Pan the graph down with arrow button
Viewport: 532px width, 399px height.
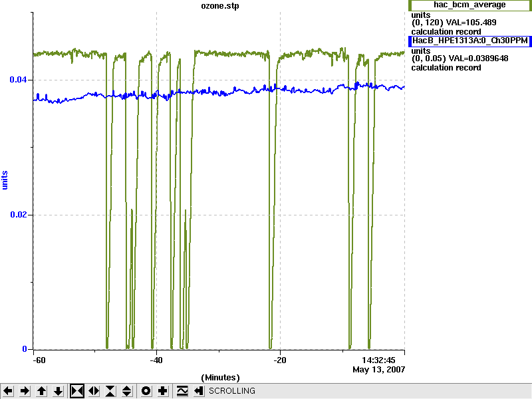coord(58,391)
